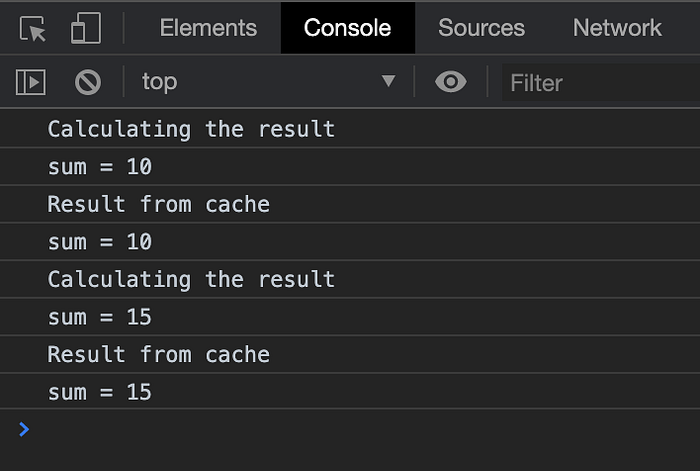
Task: Toggle the device toolbar icon
Action: pyautogui.click(x=85, y=29)
